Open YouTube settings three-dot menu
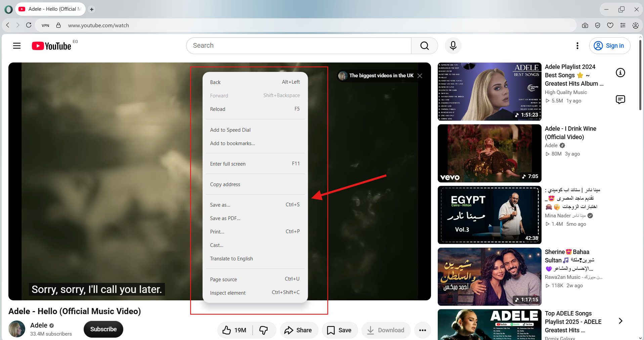644x340 pixels. pos(577,46)
